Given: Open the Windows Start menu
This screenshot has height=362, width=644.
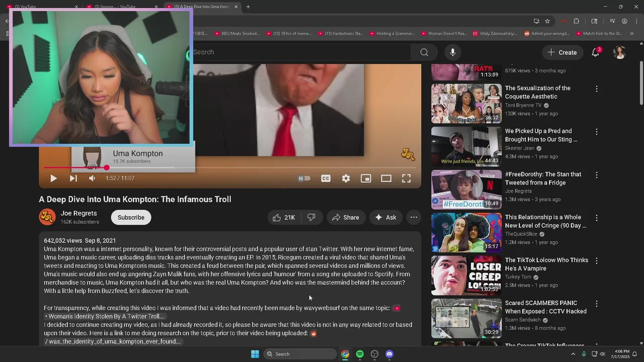Looking at the screenshot, I should [x=255, y=354].
